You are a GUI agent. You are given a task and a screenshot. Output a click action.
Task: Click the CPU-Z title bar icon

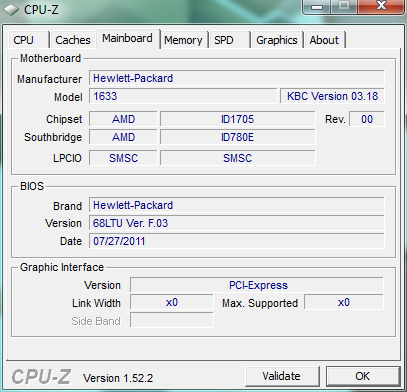(x=11, y=10)
